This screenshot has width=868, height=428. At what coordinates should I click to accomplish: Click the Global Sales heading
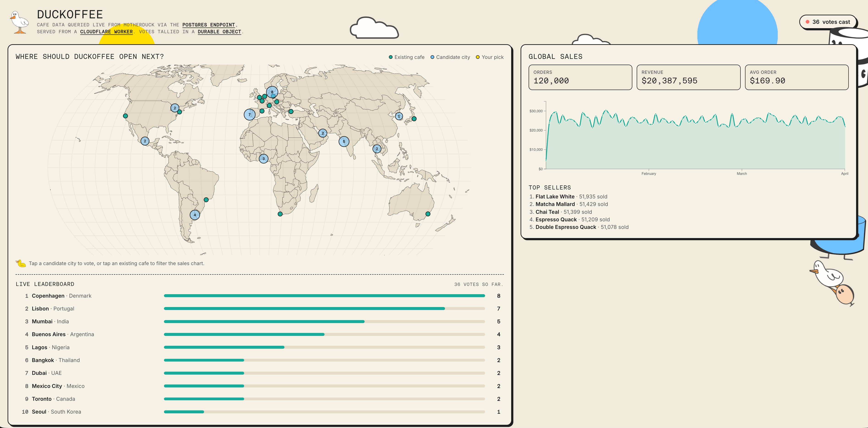[555, 57]
